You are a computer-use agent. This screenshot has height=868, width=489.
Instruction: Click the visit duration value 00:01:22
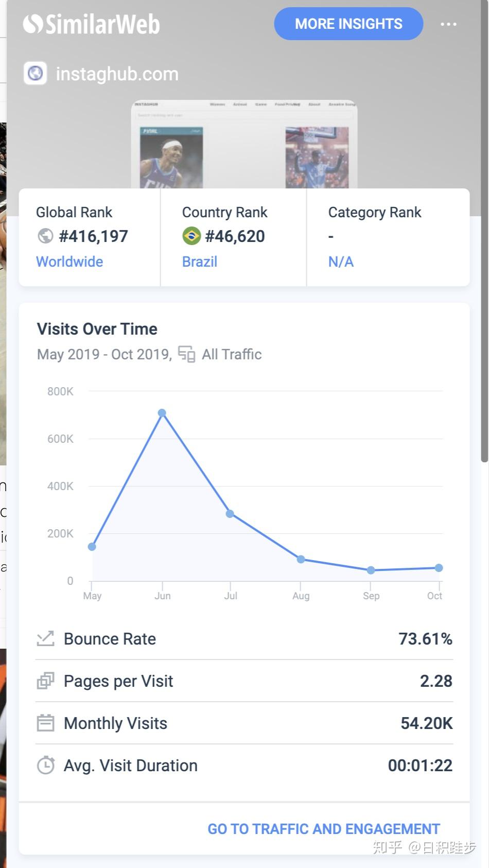tap(420, 766)
